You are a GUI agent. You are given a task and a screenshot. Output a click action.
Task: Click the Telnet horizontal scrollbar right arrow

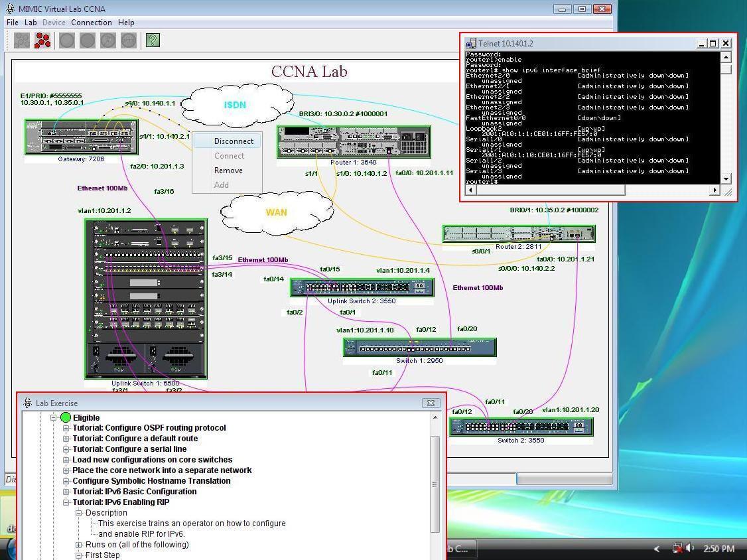(714, 190)
